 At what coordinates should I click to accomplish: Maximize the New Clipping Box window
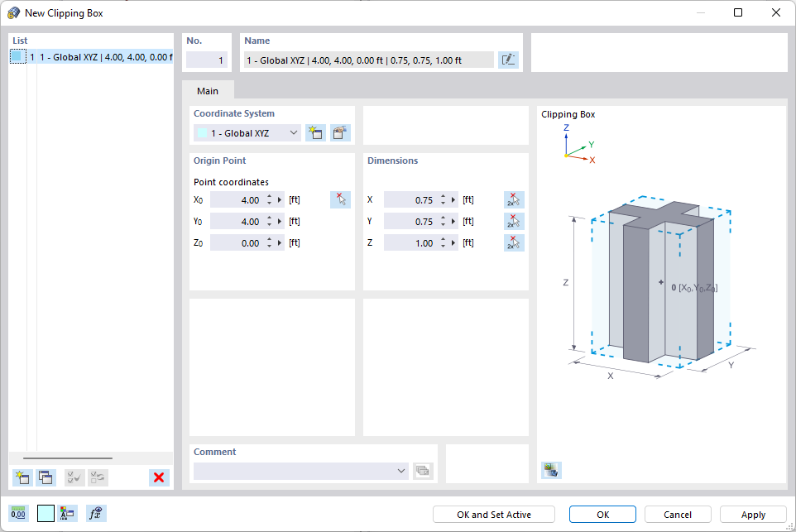click(738, 12)
